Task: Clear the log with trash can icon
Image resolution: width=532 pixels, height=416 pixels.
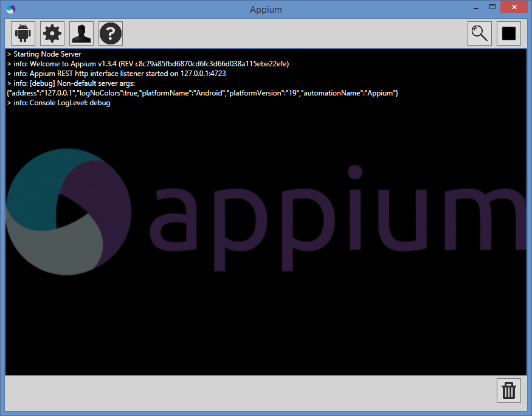Action: (508, 390)
